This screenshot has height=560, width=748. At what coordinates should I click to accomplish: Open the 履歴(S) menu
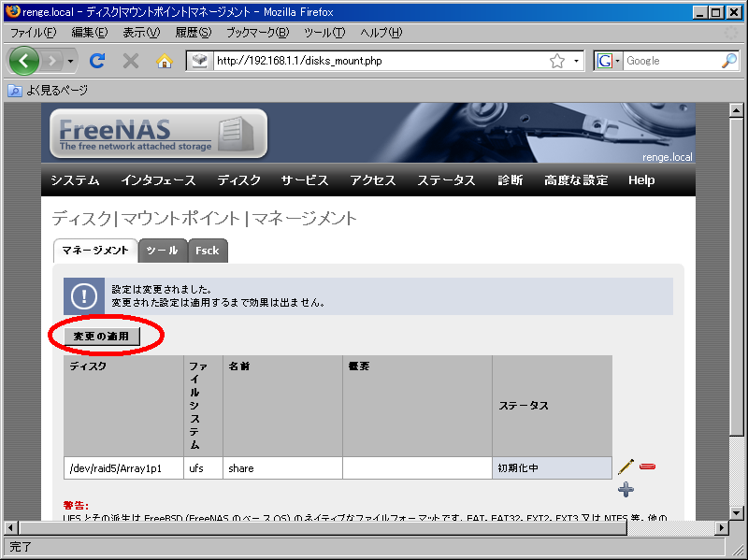[x=193, y=33]
